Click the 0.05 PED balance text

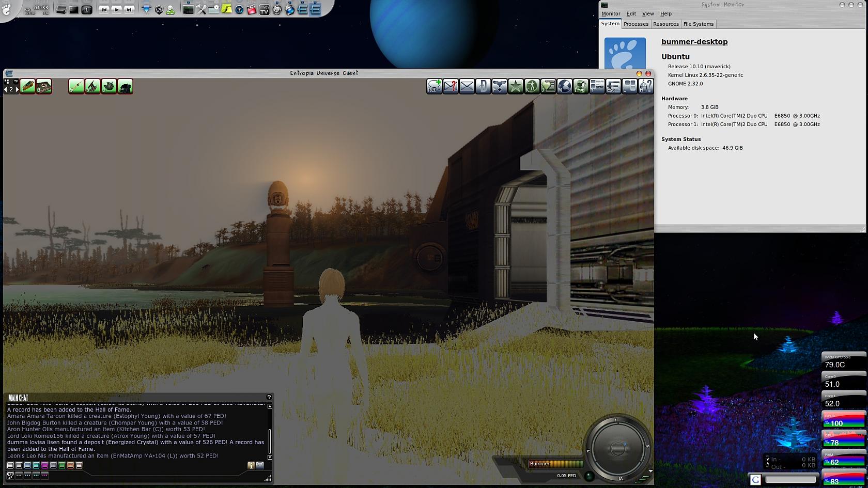click(x=566, y=476)
